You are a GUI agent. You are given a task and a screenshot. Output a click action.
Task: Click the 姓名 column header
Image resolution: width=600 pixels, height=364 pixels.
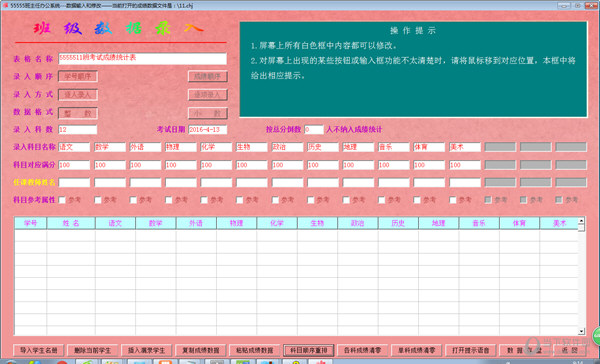tap(71, 223)
